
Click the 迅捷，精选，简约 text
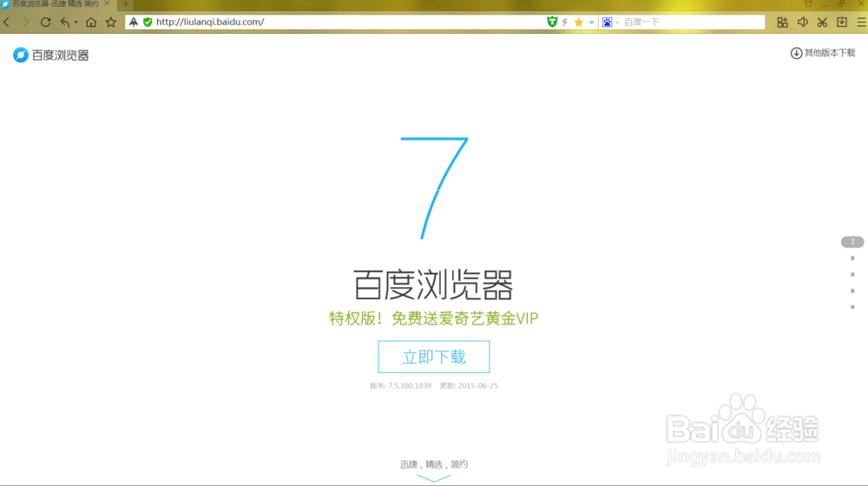434,463
